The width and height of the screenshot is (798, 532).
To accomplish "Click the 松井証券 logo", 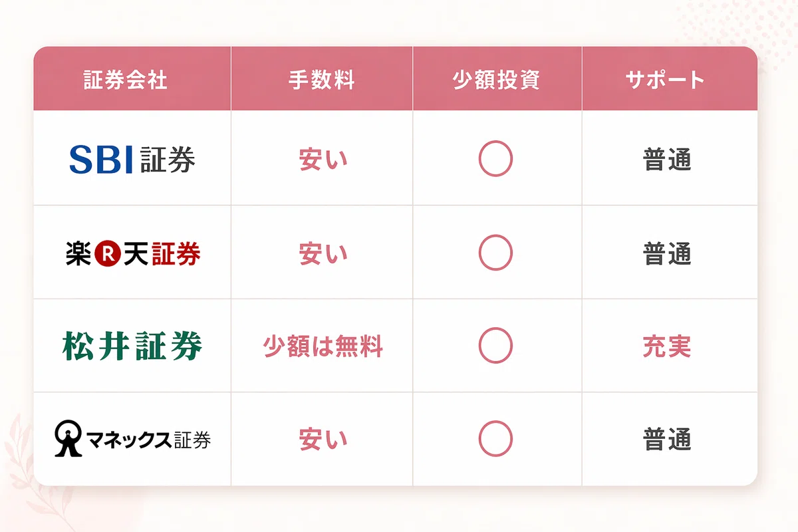I will pos(132,346).
